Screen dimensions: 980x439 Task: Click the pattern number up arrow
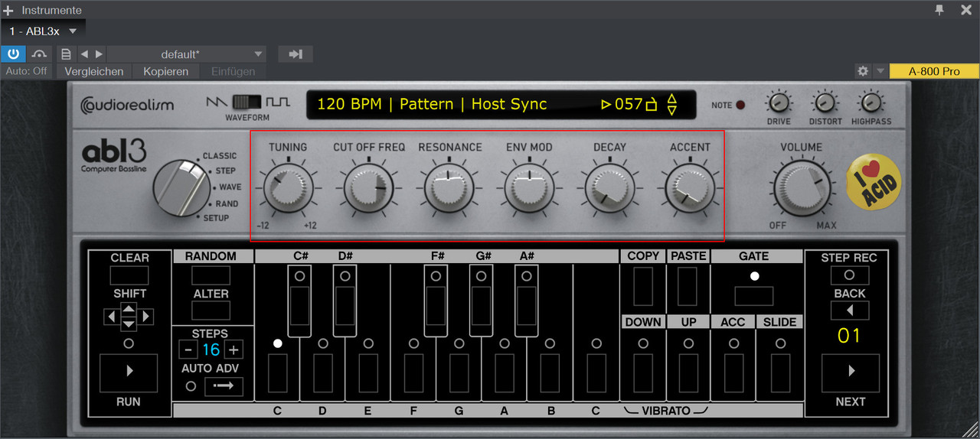click(672, 98)
